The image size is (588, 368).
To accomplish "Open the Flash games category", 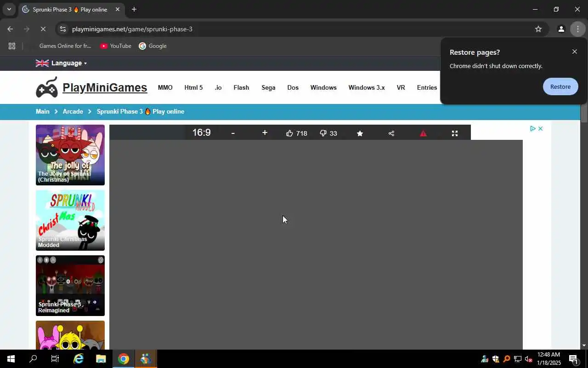I will (x=241, y=87).
